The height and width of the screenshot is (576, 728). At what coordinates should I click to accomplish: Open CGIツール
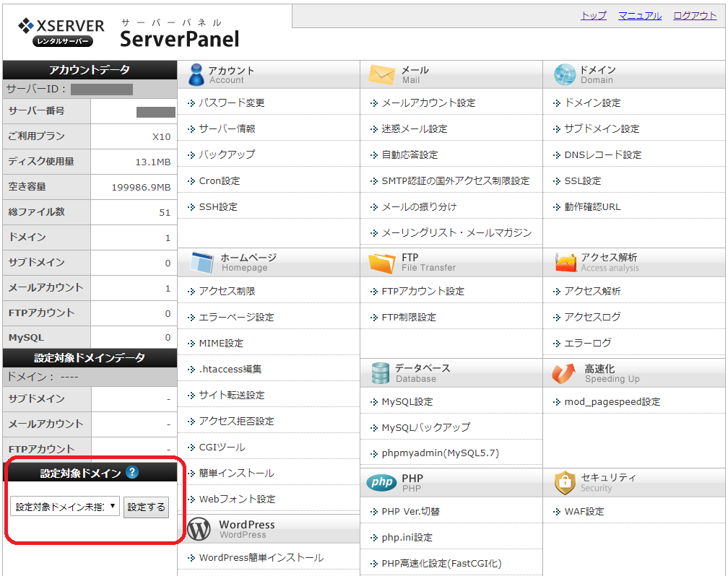click(x=222, y=447)
